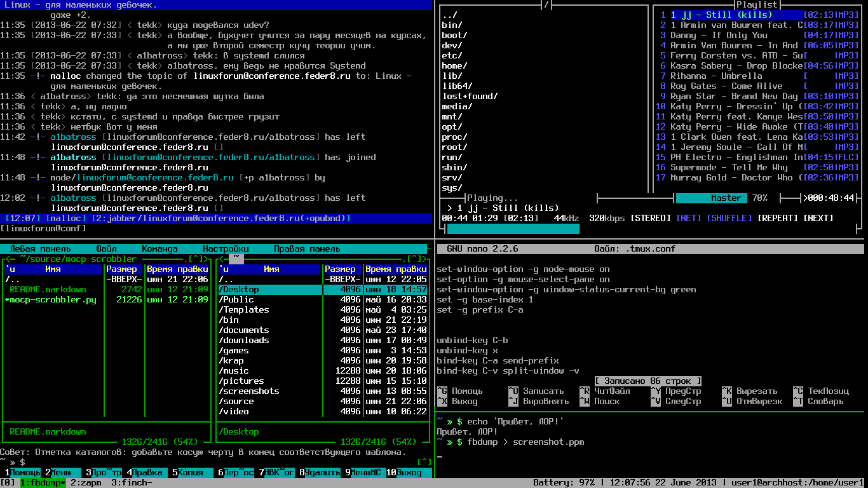Click the F5 Копия button
The height and width of the screenshot is (488, 868).
click(x=191, y=472)
